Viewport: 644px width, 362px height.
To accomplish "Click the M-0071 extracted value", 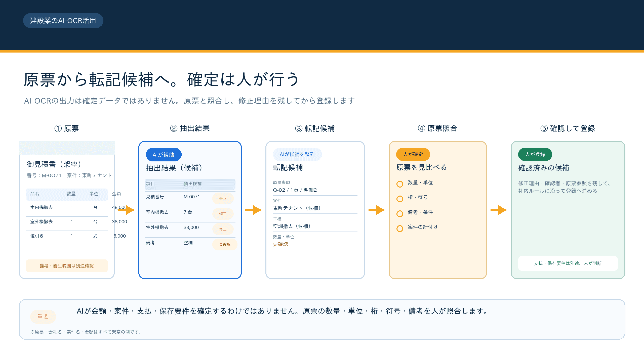I will 192,197.
